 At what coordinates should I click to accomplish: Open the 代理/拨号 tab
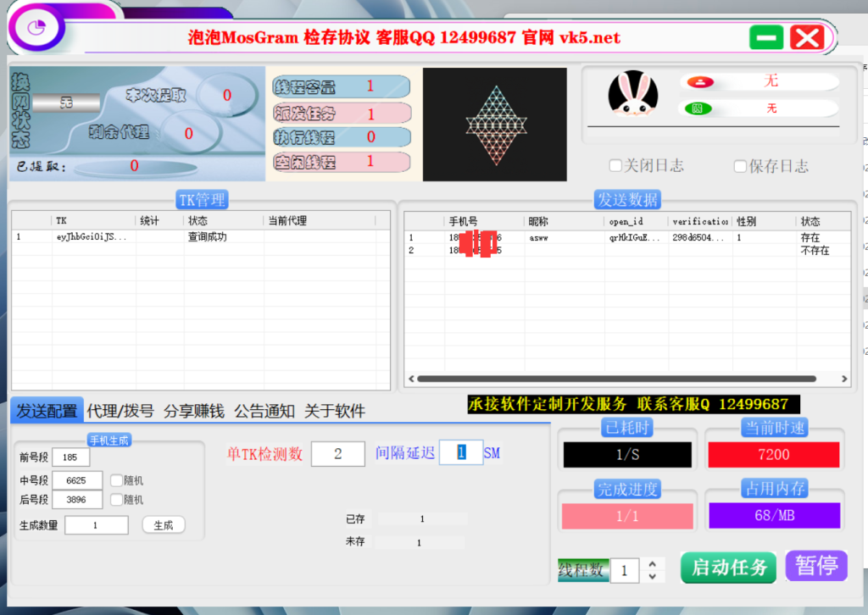pos(120,411)
